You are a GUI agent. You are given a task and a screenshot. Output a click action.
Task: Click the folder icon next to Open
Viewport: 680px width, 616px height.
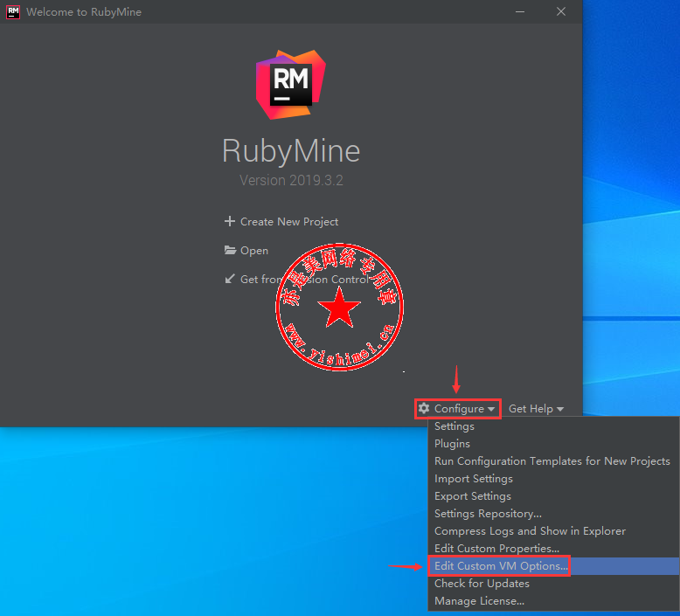230,250
